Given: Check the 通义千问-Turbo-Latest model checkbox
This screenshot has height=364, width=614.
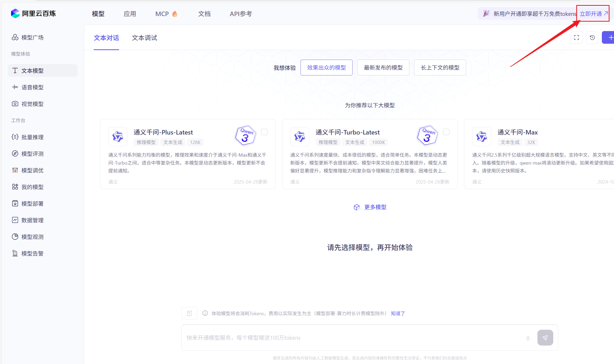Looking at the screenshot, I should coord(446,132).
